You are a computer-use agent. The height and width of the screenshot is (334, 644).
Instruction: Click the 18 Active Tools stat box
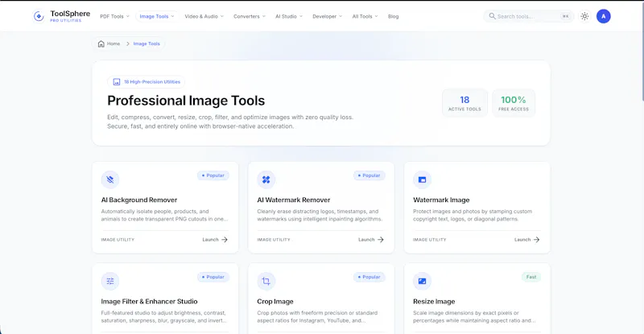tap(464, 103)
